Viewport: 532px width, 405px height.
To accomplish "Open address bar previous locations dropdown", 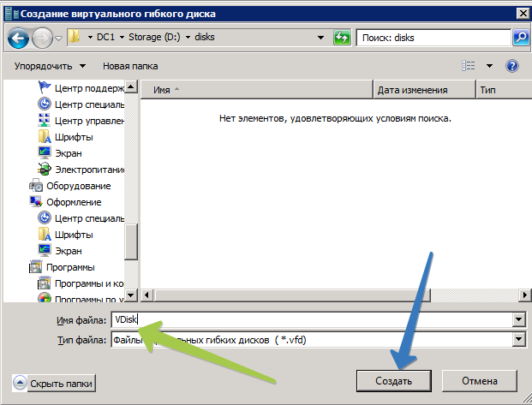I will [x=320, y=38].
